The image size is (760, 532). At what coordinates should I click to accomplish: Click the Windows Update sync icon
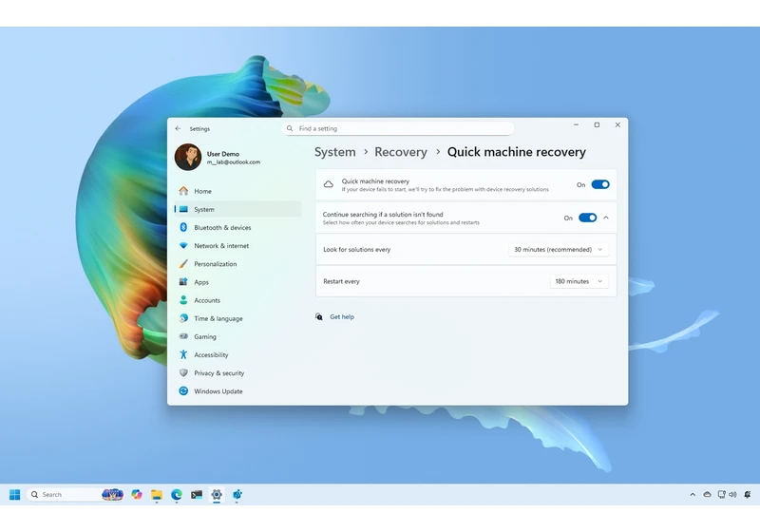(x=183, y=391)
